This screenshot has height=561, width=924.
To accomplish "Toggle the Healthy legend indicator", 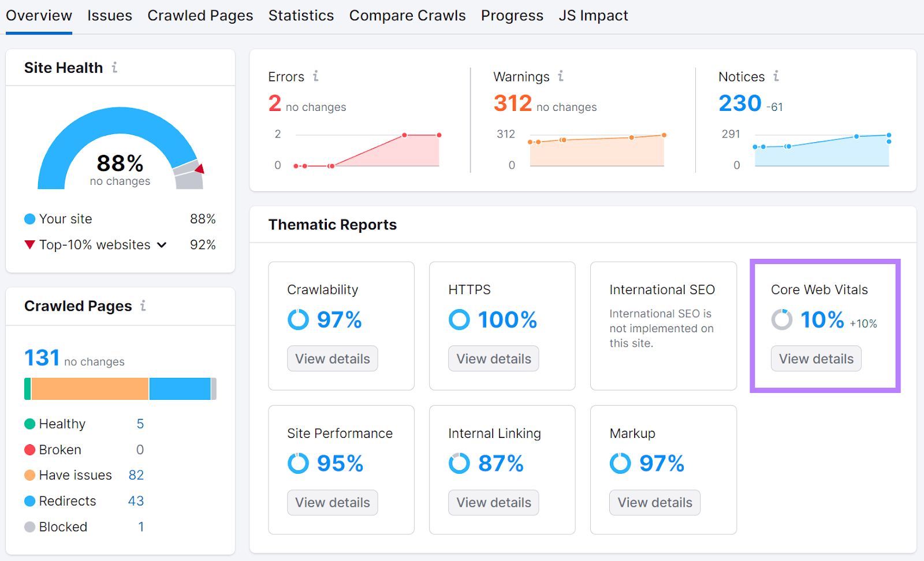I will (x=29, y=423).
